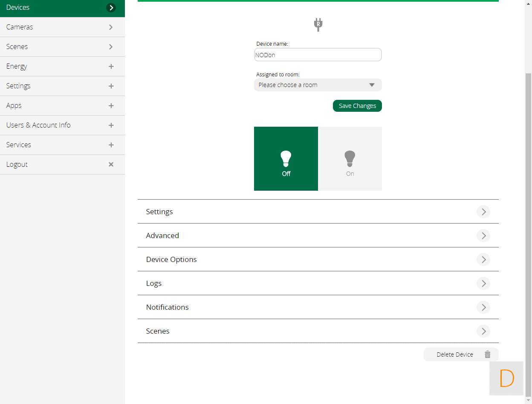This screenshot has width=532, height=404.
Task: Click the orange D badge icon
Action: point(506,378)
